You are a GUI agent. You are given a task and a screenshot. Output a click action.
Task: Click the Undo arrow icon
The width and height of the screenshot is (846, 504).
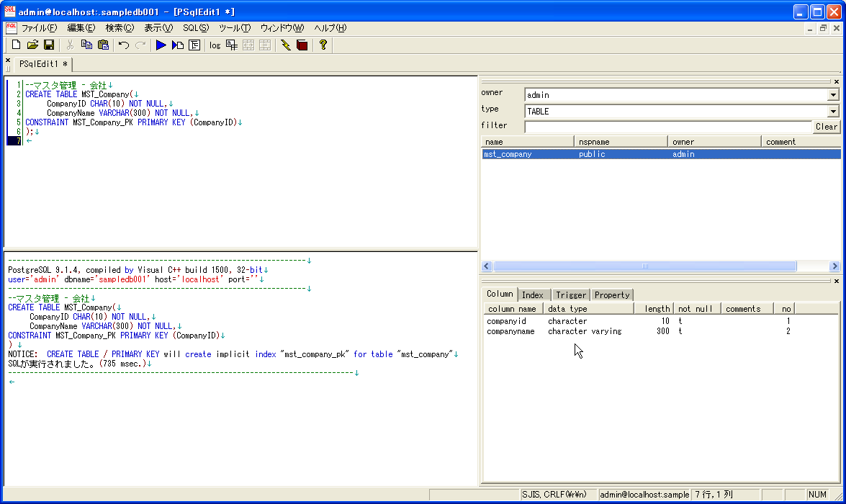(x=124, y=45)
